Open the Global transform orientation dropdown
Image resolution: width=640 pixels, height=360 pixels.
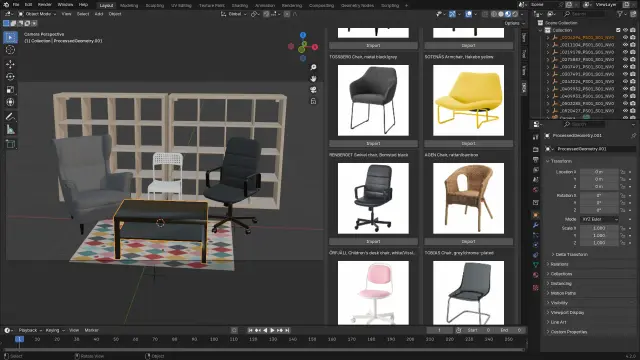234,14
